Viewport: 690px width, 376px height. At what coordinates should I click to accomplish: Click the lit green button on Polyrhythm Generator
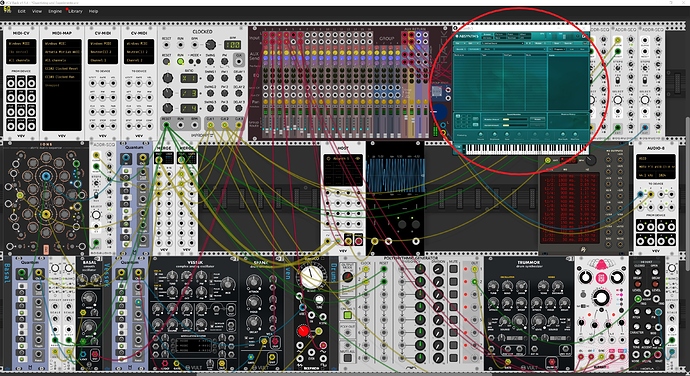[347, 315]
